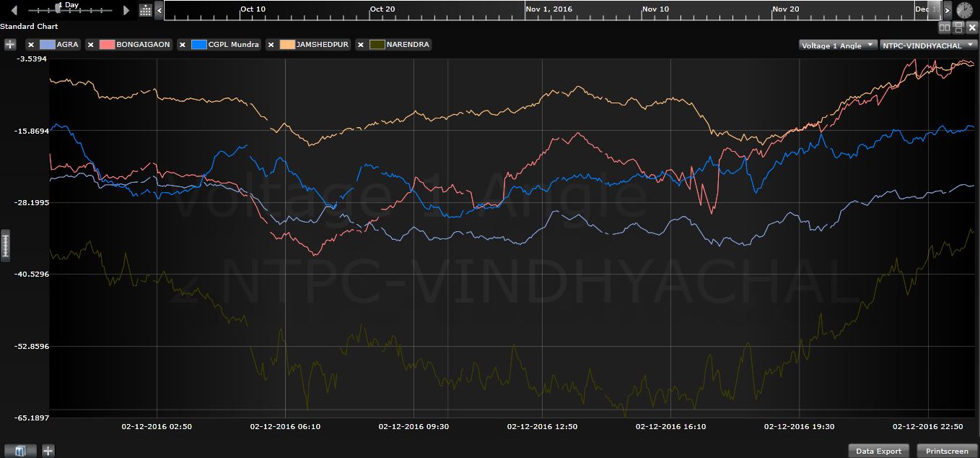
Task: Open the clock time settings
Action: (964, 9)
